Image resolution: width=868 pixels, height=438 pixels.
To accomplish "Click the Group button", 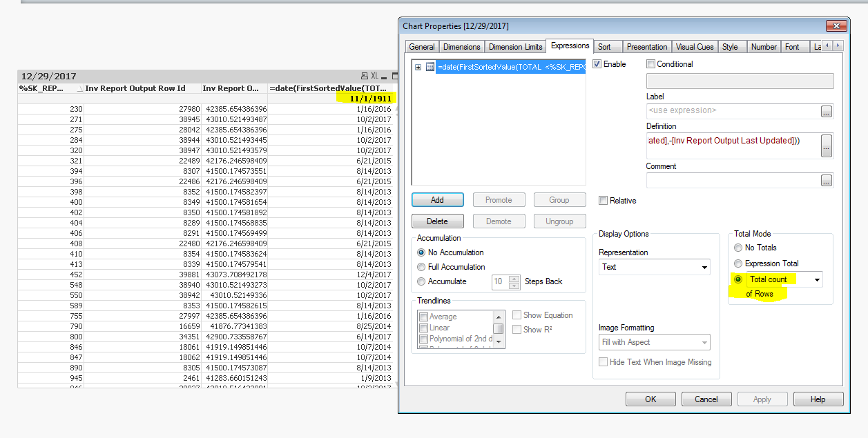I will point(559,200).
